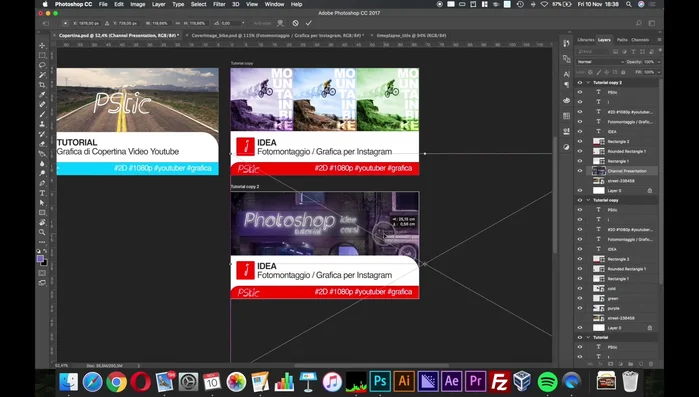The image size is (699, 397).
Task: Switch to the CoverImage_bike.psd document tab
Action: click(x=277, y=35)
